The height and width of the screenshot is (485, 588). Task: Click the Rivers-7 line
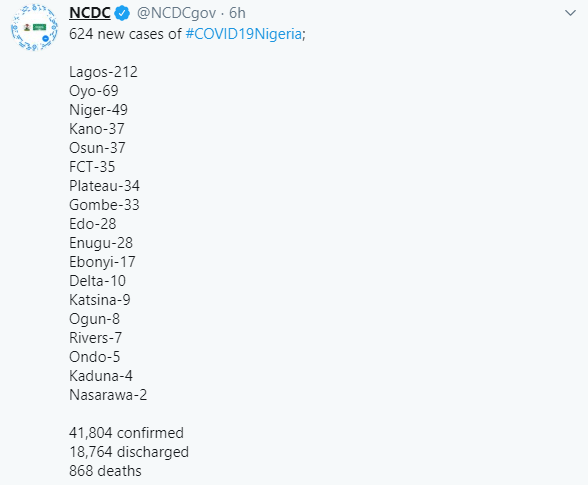coord(95,338)
